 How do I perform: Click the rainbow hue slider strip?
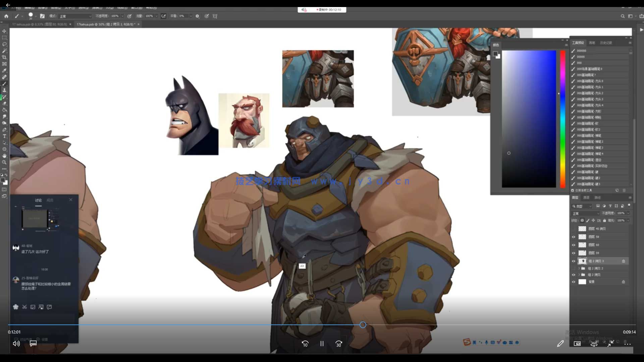562,119
